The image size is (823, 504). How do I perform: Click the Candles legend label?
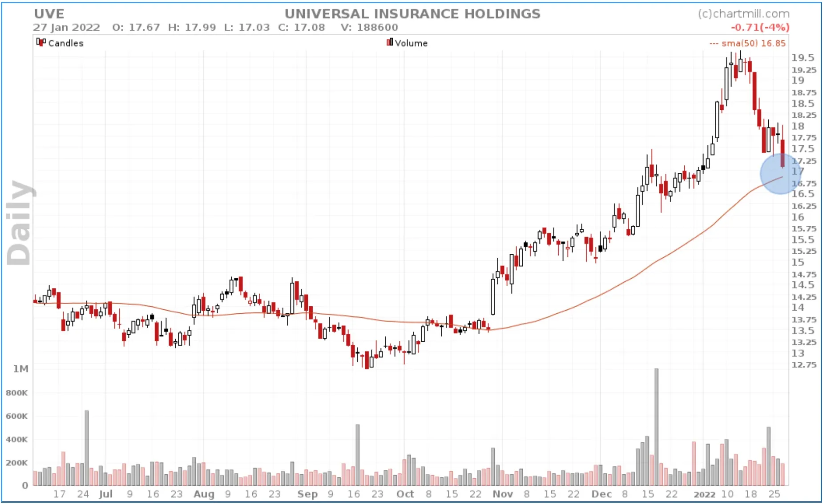click(66, 43)
